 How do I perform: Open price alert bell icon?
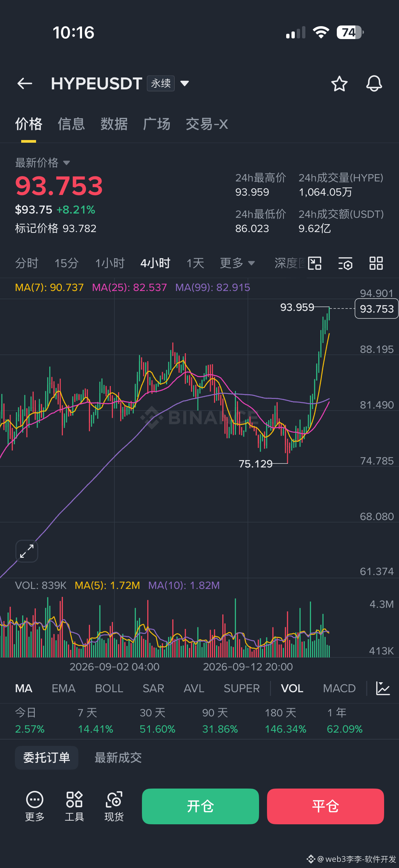click(374, 83)
